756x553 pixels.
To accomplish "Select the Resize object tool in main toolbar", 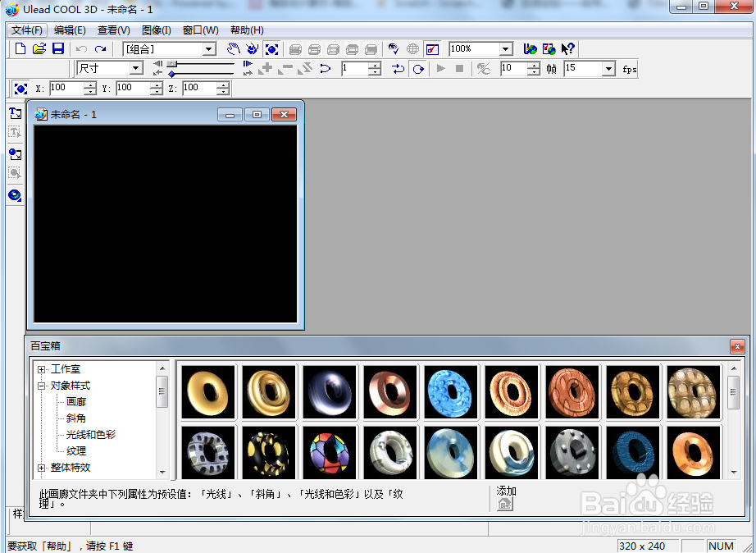I will pyautogui.click(x=271, y=48).
